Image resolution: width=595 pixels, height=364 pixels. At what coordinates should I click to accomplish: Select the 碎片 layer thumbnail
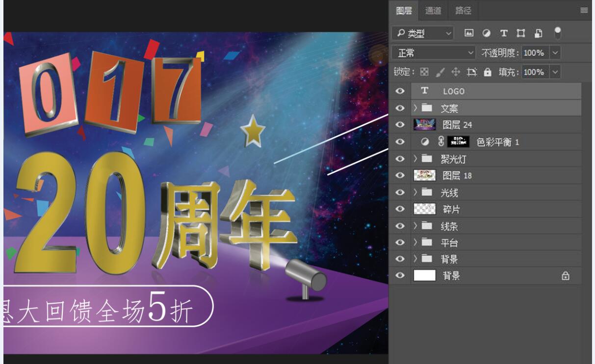[x=425, y=209]
